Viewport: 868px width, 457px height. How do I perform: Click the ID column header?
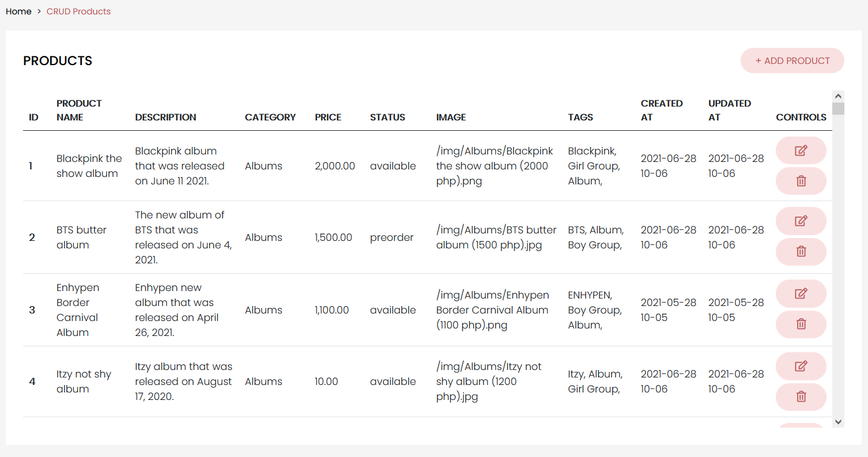click(x=34, y=117)
